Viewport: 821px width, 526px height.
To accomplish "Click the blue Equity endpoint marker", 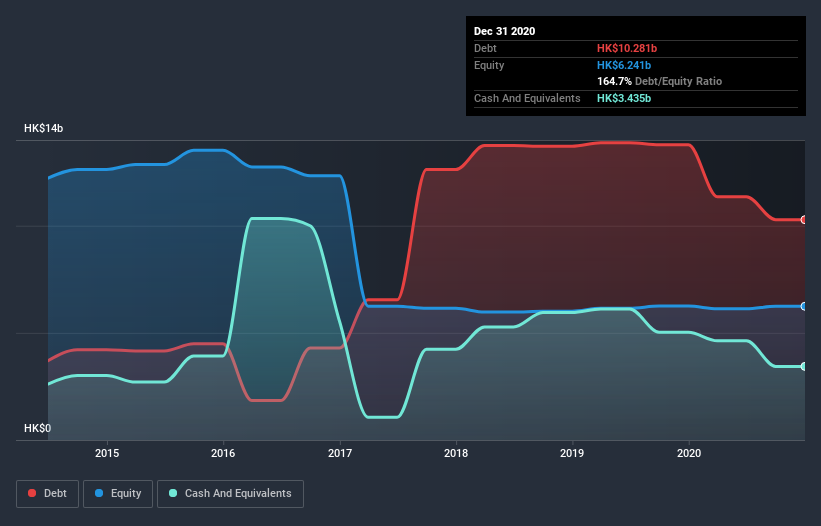I will click(804, 306).
